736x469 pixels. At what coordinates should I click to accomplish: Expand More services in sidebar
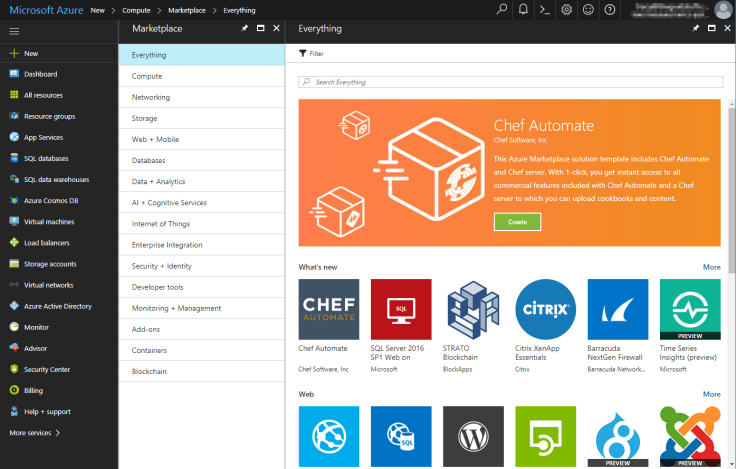click(35, 433)
